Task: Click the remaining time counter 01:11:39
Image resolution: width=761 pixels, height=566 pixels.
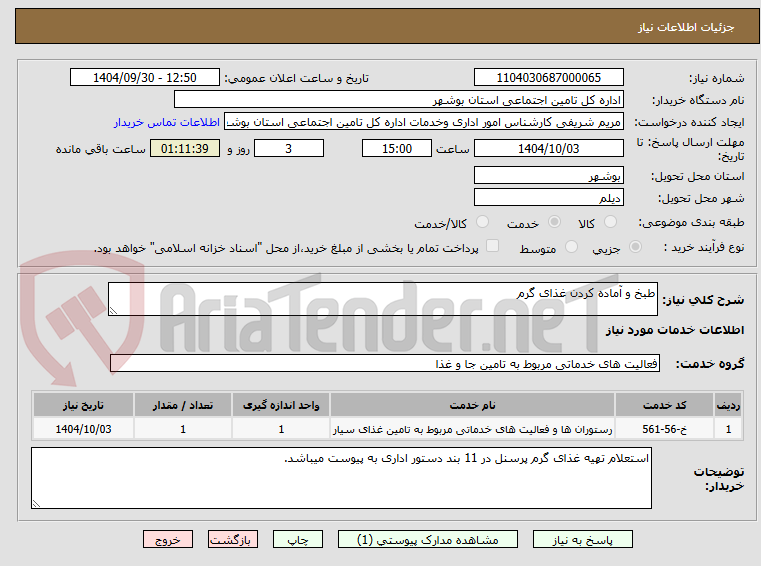Action: coord(185,148)
